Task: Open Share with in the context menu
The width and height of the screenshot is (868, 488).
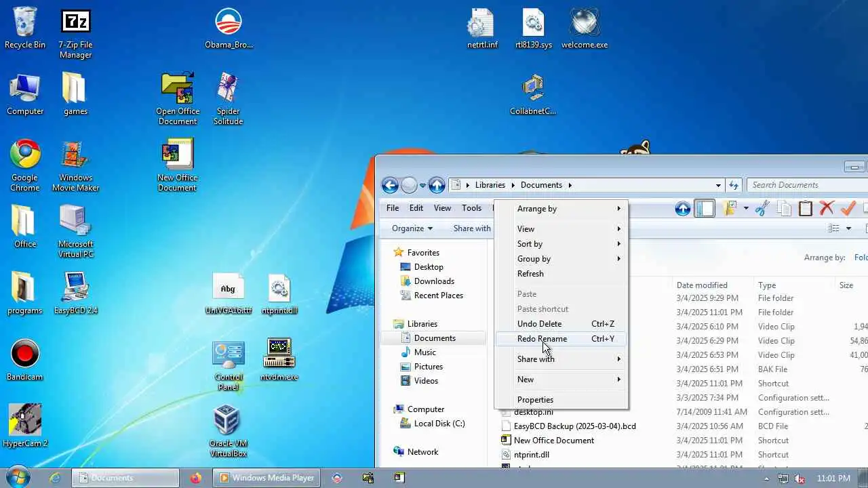Action: point(561,359)
